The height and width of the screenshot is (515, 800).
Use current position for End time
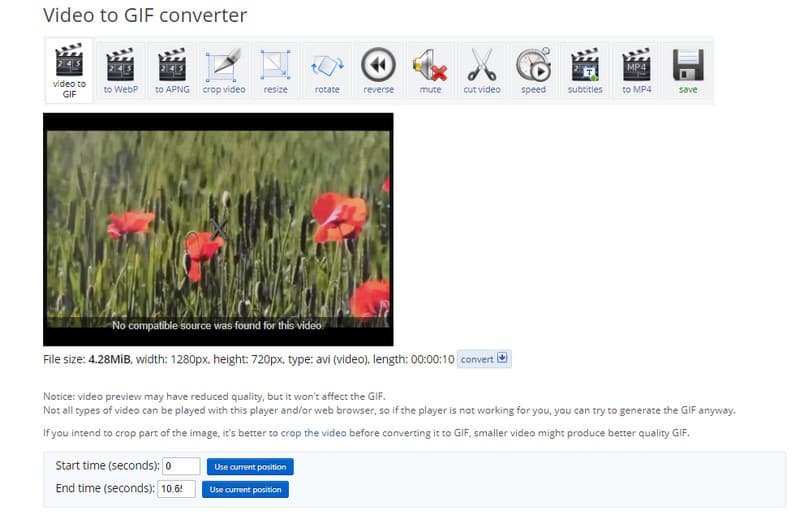click(245, 489)
